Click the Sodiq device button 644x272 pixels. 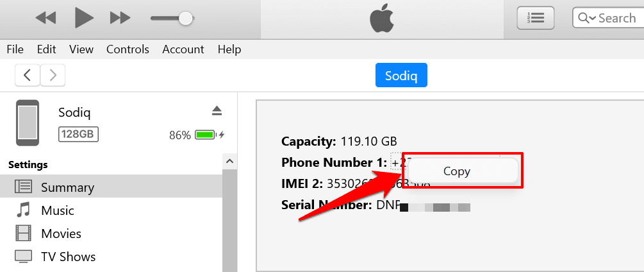pyautogui.click(x=401, y=76)
